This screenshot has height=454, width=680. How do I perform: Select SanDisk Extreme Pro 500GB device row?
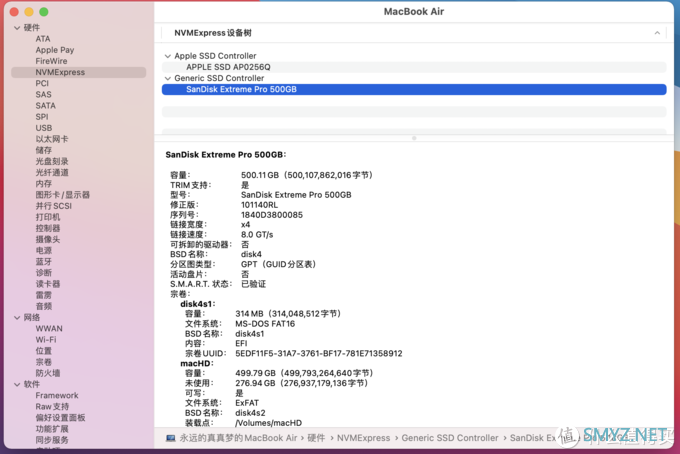tap(414, 89)
